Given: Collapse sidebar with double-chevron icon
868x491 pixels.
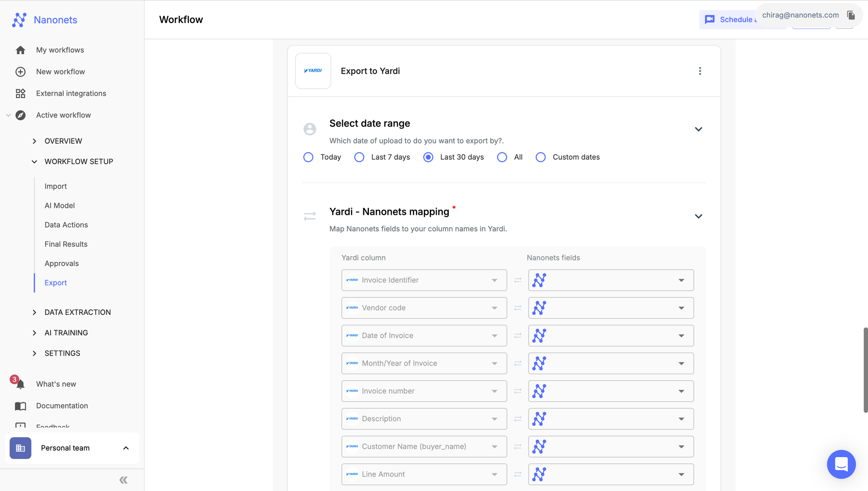Looking at the screenshot, I should (123, 480).
